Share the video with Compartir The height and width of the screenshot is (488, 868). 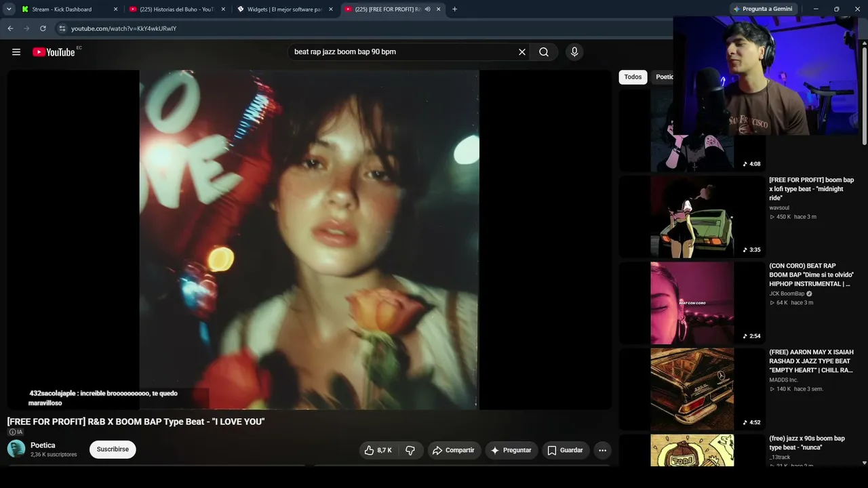[x=454, y=450]
